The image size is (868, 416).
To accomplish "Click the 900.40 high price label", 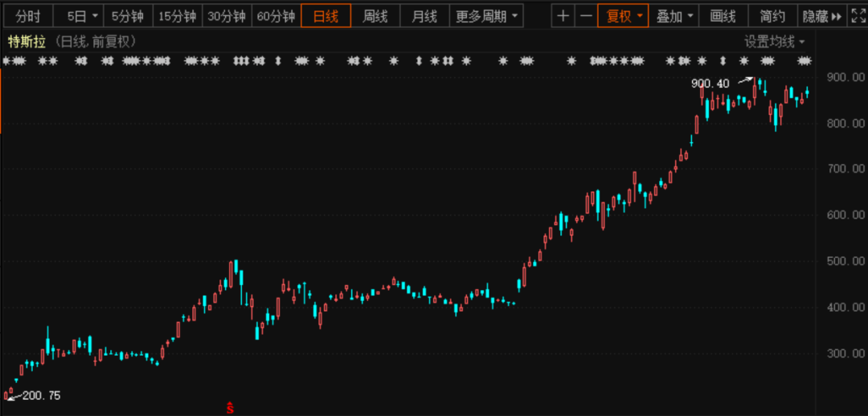I will pos(710,84).
